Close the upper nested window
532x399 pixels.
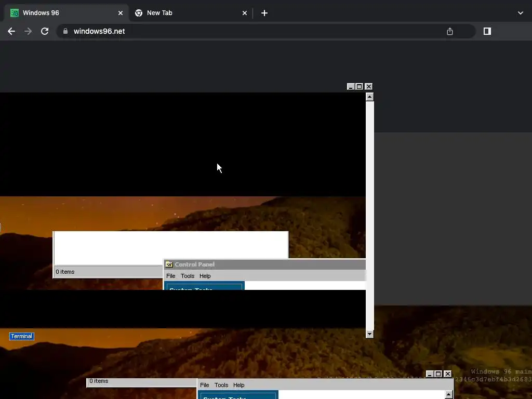369,87
